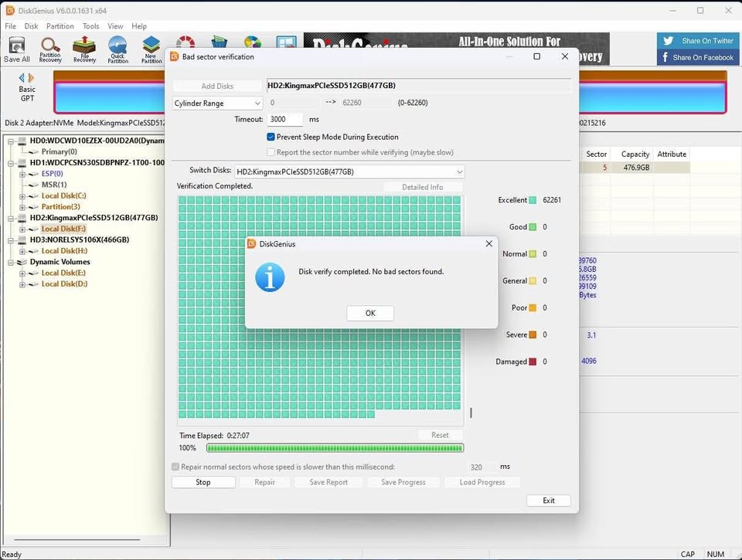Expand the Local Disk(C:) node
This screenshot has width=742, height=560.
pos(22,196)
